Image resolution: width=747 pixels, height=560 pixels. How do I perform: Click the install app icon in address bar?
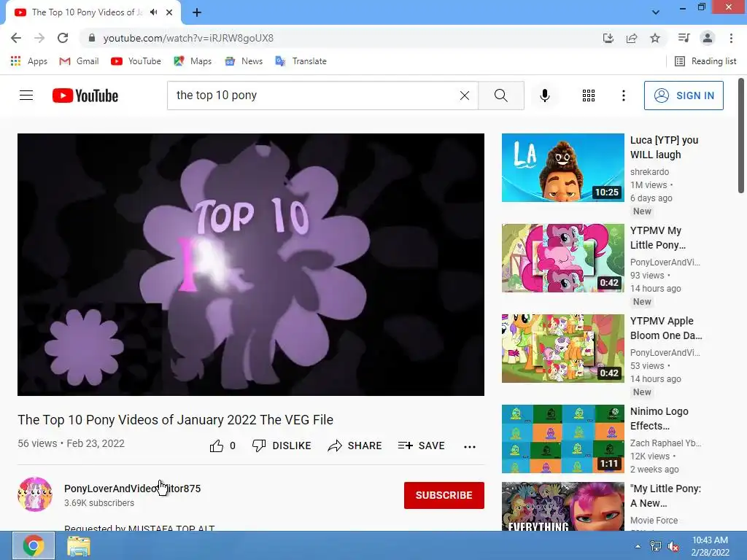pos(608,38)
